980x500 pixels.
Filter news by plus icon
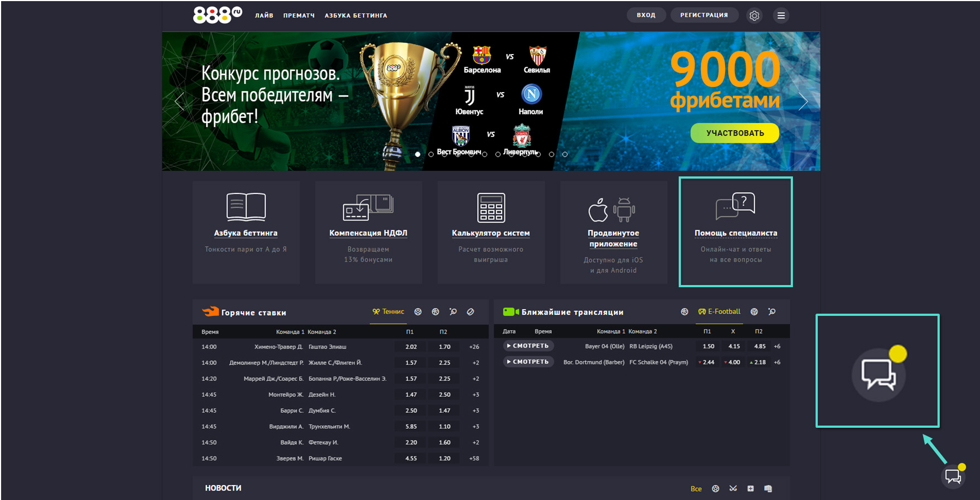click(x=750, y=488)
